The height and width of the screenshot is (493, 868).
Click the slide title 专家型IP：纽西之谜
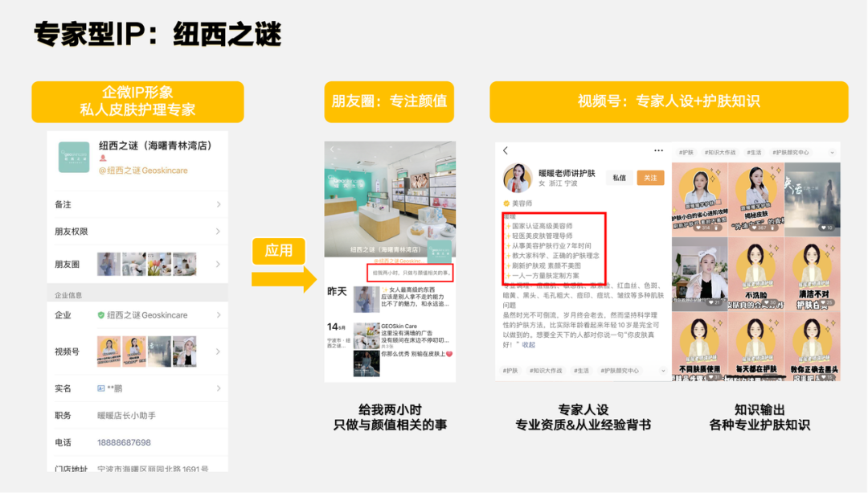point(158,35)
